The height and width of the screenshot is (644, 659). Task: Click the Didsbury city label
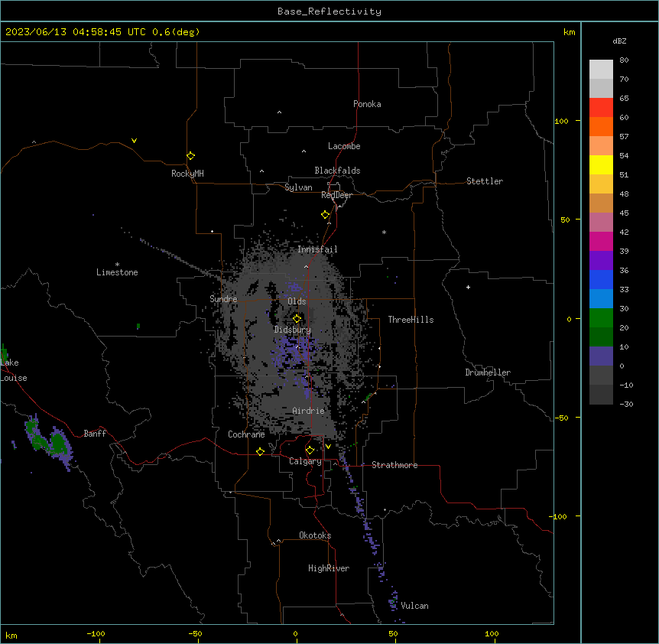click(293, 330)
